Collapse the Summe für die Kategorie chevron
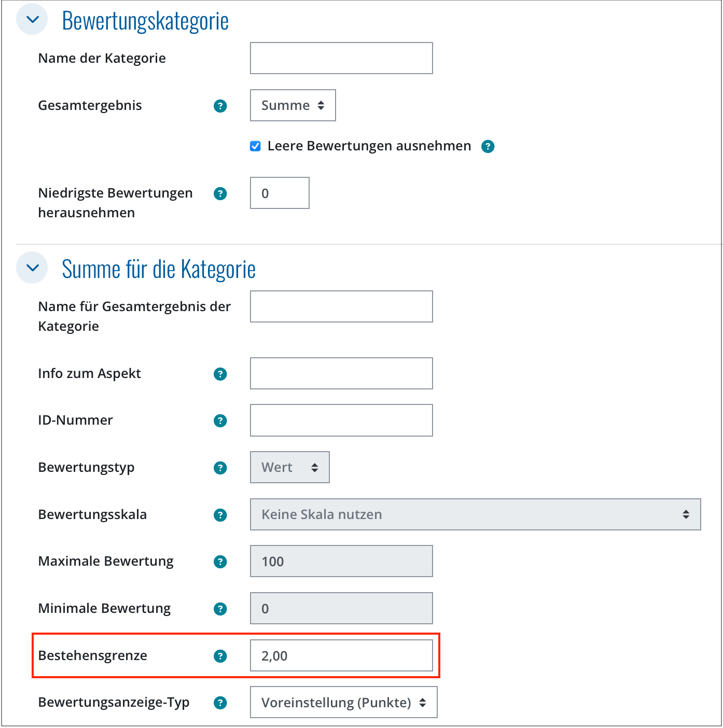Image resolution: width=723 pixels, height=728 pixels. pos(32,268)
